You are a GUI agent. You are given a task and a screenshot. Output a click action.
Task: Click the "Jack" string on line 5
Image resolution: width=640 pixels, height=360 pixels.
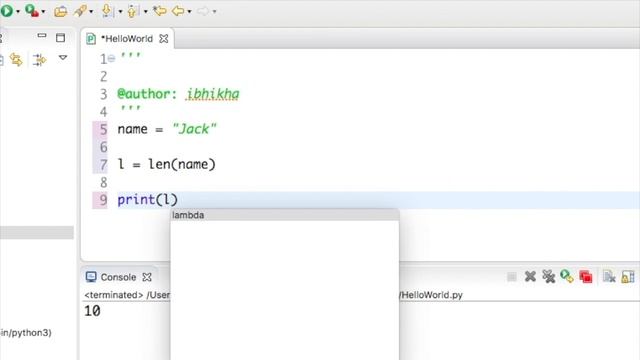pos(194,129)
